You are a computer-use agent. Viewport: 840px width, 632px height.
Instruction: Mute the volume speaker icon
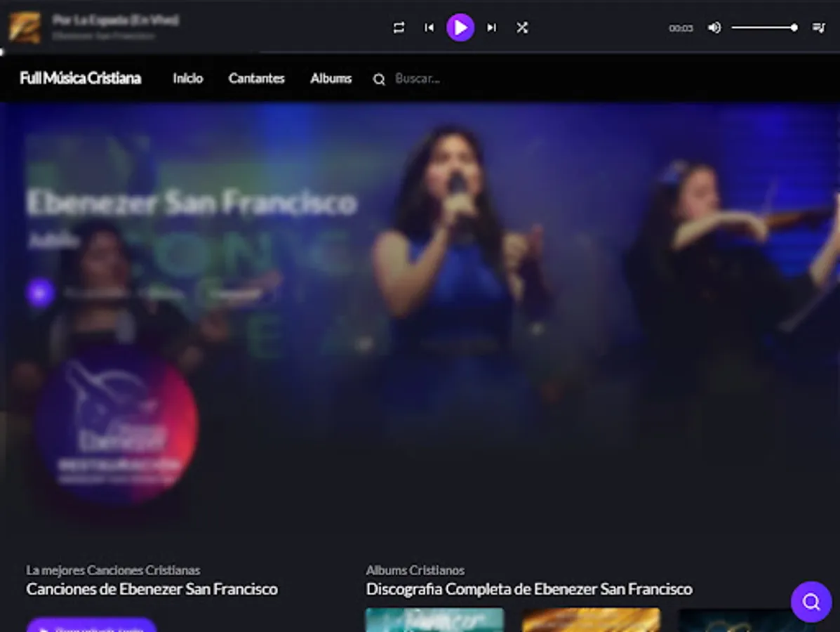pos(714,27)
